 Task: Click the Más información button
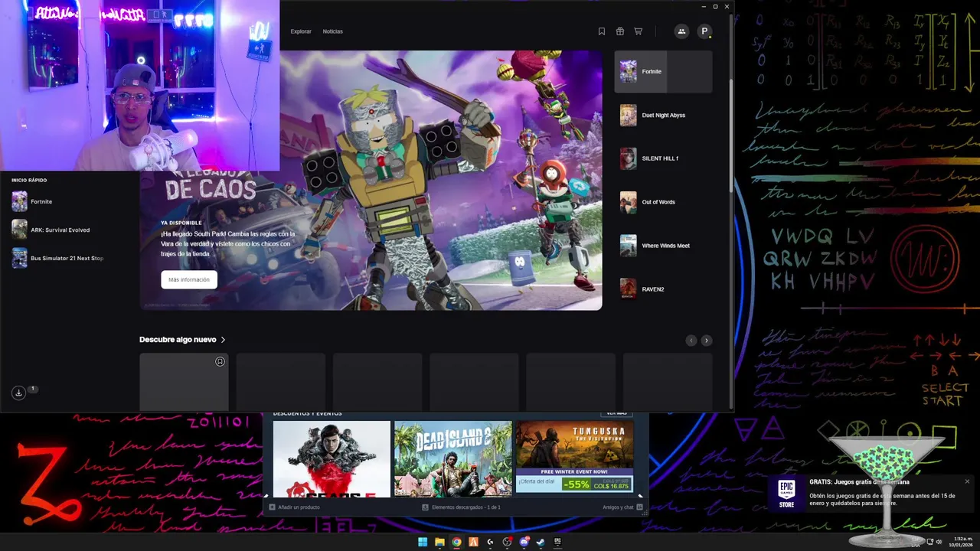click(189, 280)
